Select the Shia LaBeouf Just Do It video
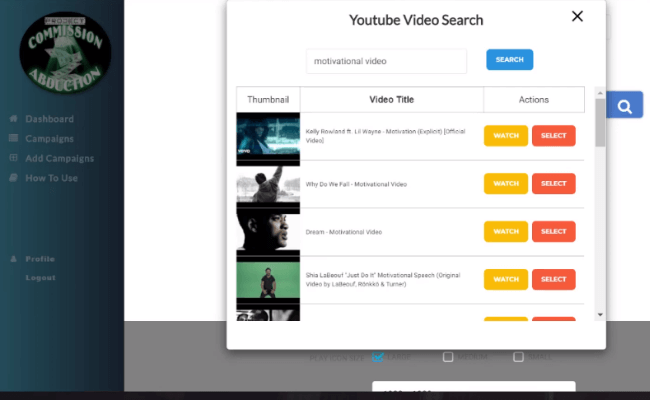Image resolution: width=650 pixels, height=400 pixels. coord(553,279)
